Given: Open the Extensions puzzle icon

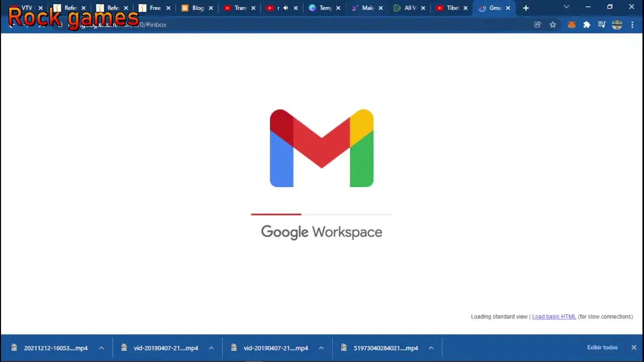Looking at the screenshot, I should (587, 25).
